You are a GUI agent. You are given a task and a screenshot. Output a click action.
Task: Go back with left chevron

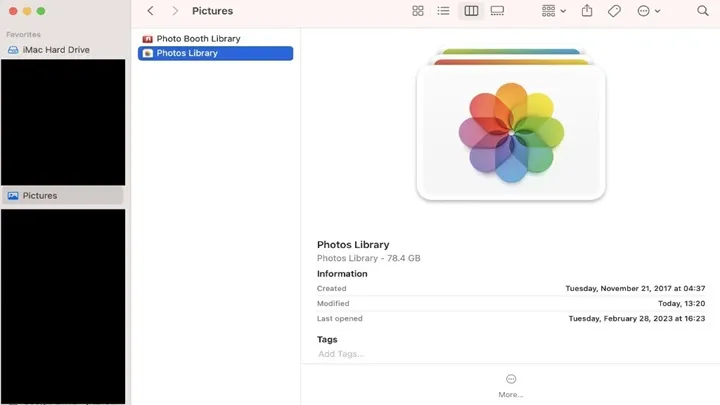(x=150, y=11)
